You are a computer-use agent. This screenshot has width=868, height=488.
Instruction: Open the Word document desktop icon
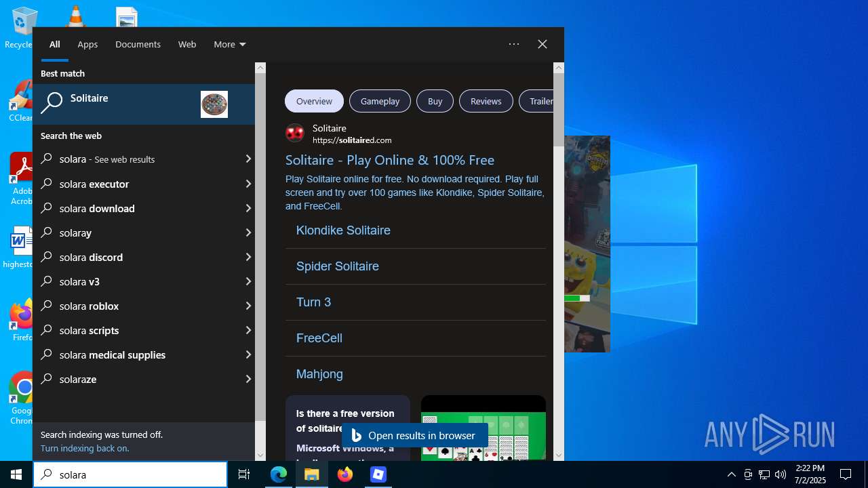(x=19, y=247)
